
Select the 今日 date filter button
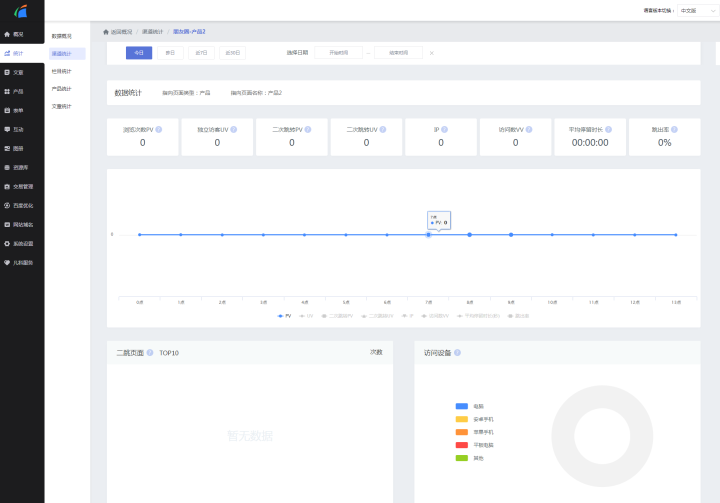pyautogui.click(x=139, y=53)
